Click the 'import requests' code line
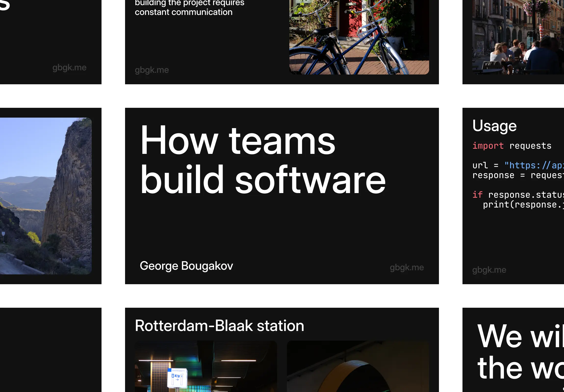 coord(512,146)
